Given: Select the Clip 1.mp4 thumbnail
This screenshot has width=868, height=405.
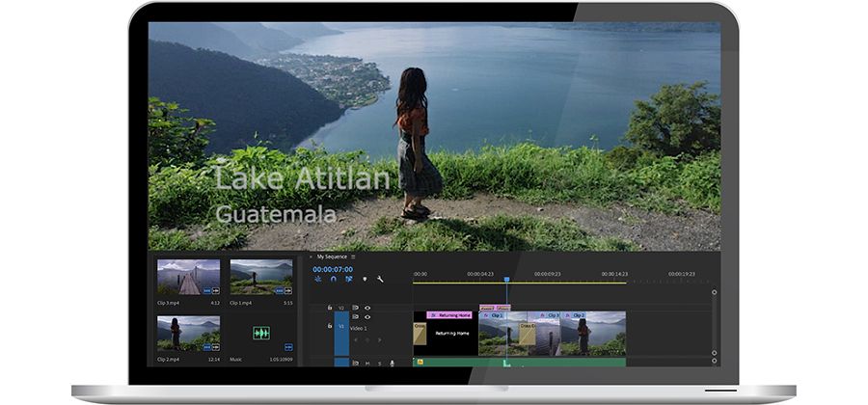Looking at the screenshot, I should tap(260, 277).
